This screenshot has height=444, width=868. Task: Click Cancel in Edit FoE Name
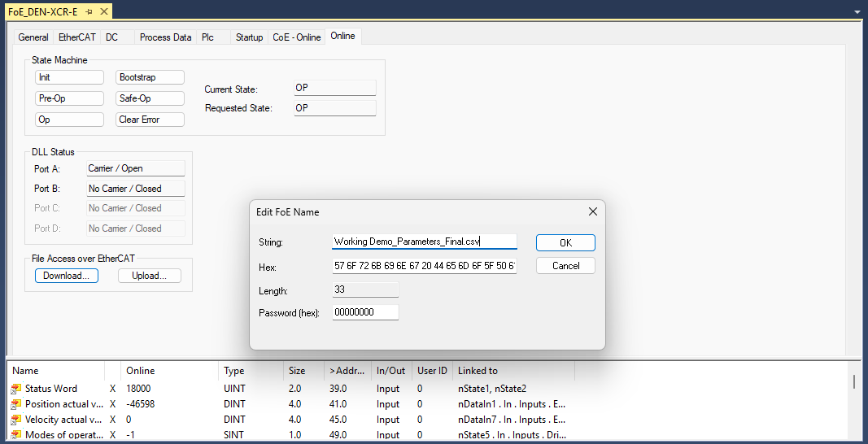click(565, 266)
